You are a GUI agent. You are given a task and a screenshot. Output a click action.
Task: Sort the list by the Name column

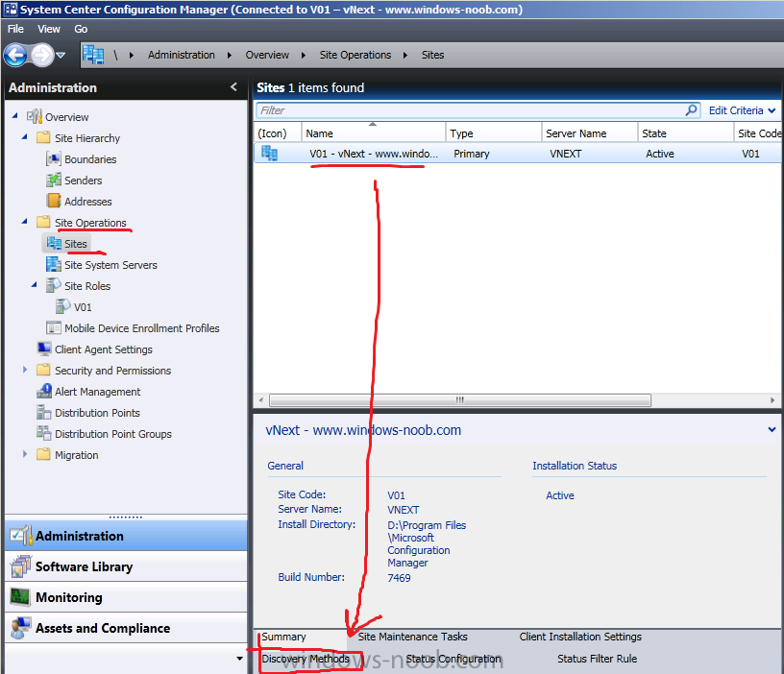click(x=373, y=132)
